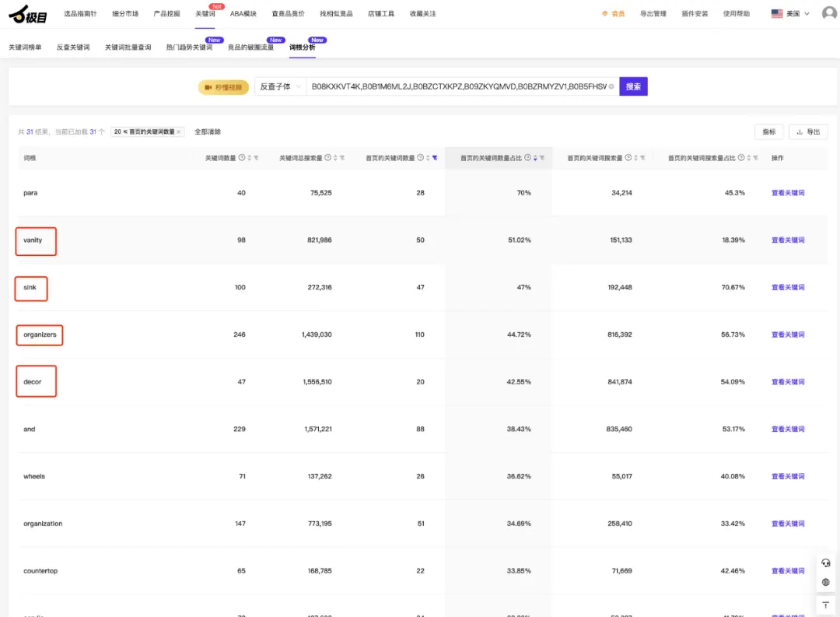This screenshot has width=840, height=617.
Task: Click the 极目 logo
Action: 28,15
